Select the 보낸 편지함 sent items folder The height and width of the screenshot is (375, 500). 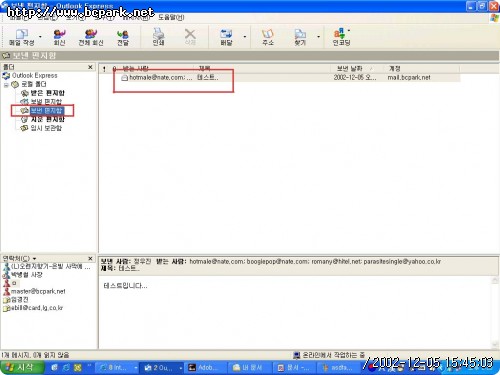[46, 110]
